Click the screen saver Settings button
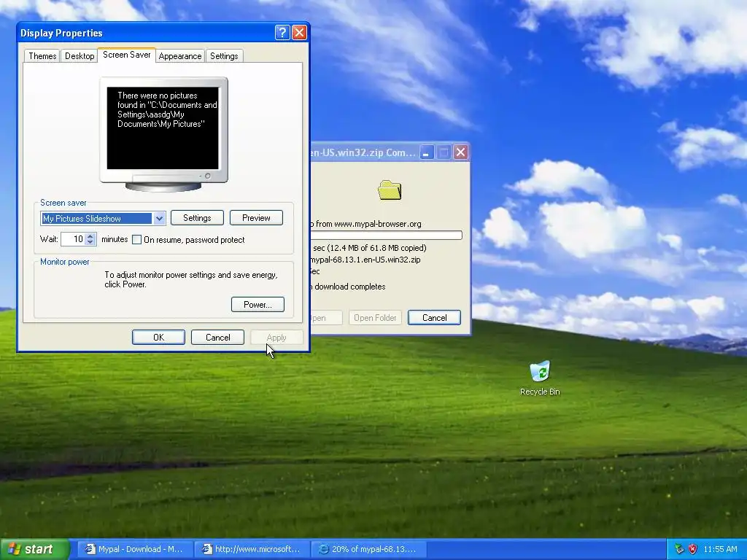747x560 pixels. coord(197,217)
